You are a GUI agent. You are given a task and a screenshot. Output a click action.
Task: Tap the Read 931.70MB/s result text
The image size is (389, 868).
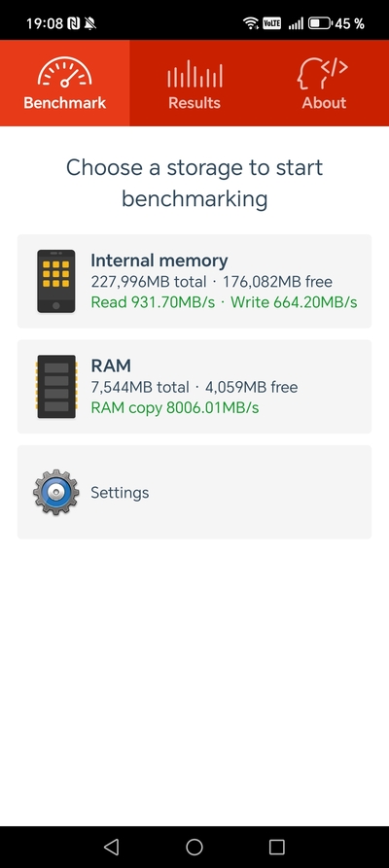153,302
